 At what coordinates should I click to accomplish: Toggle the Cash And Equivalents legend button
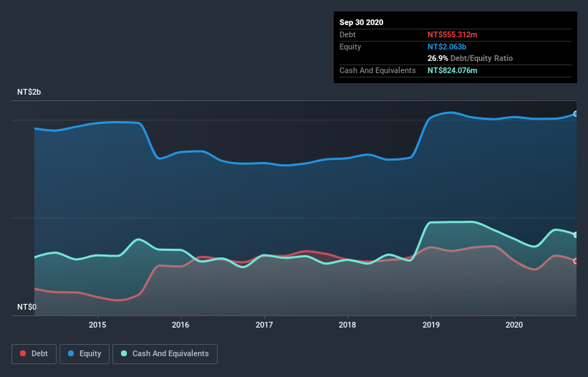tap(165, 354)
